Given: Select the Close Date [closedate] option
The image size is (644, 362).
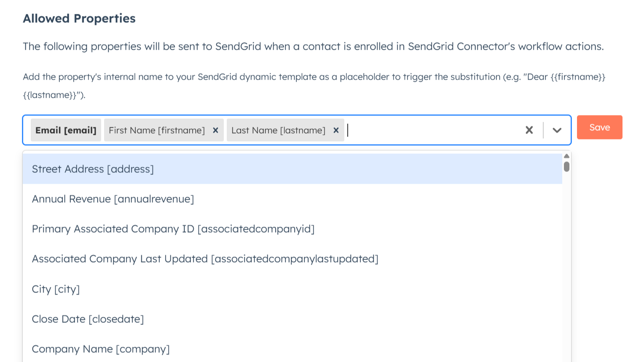Looking at the screenshot, I should coord(88,319).
